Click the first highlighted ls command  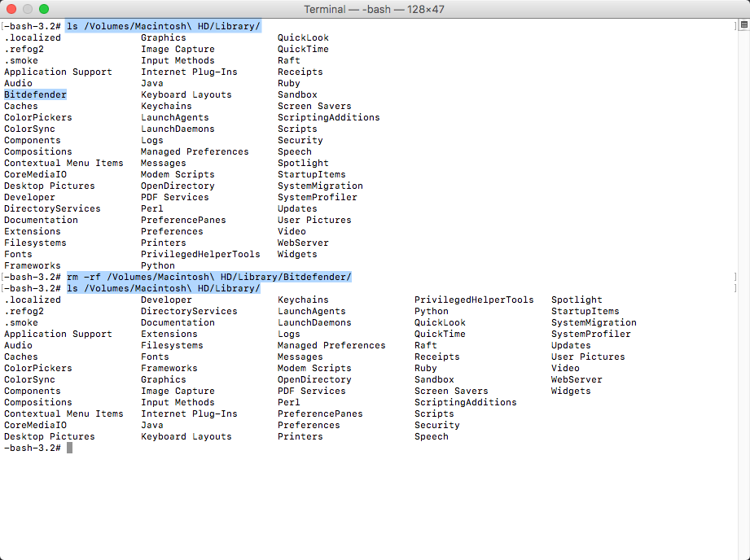163,26
